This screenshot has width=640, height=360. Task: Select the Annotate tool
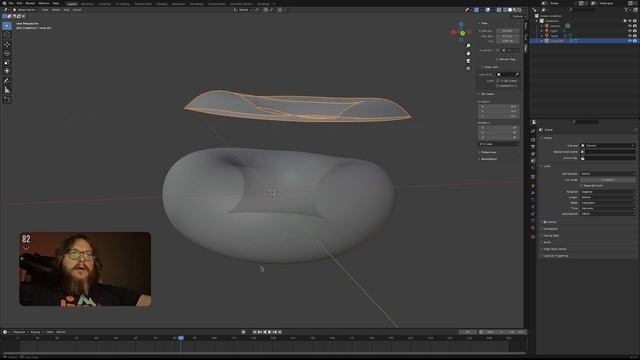tap(7, 81)
